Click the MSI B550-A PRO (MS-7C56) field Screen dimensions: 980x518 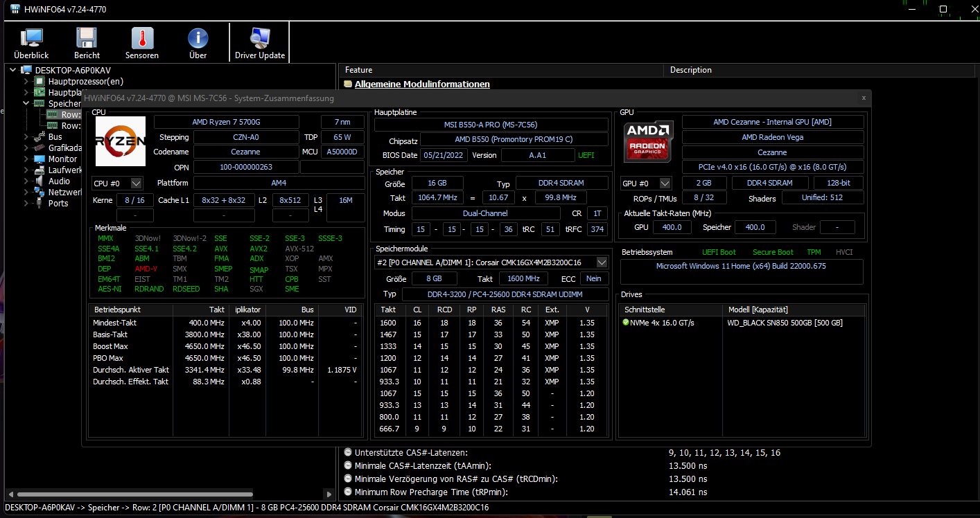491,124
